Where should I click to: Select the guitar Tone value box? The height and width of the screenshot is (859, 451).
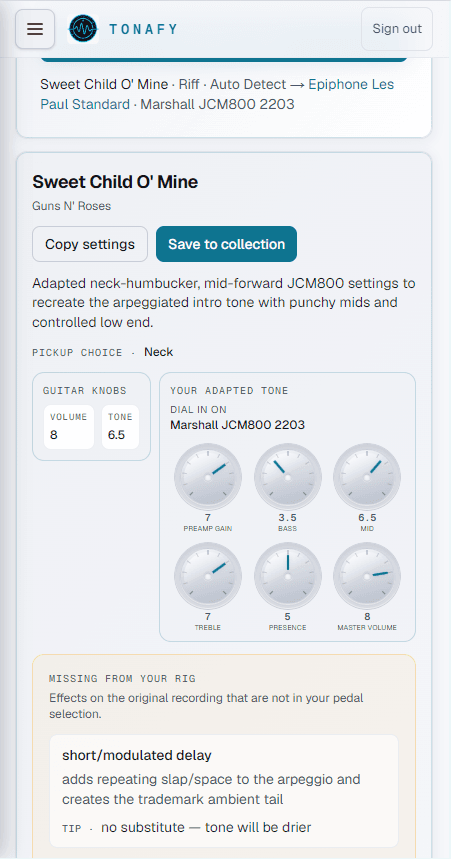coord(121,427)
